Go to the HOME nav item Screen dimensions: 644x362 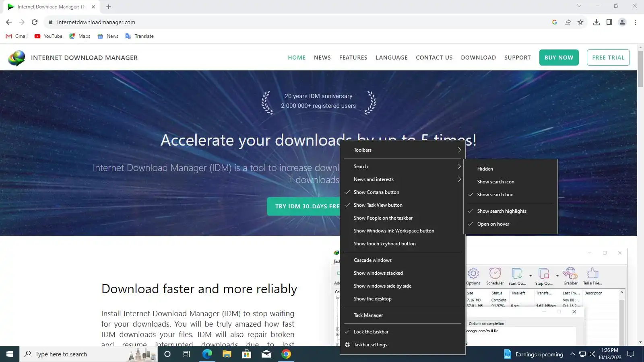pos(297,58)
